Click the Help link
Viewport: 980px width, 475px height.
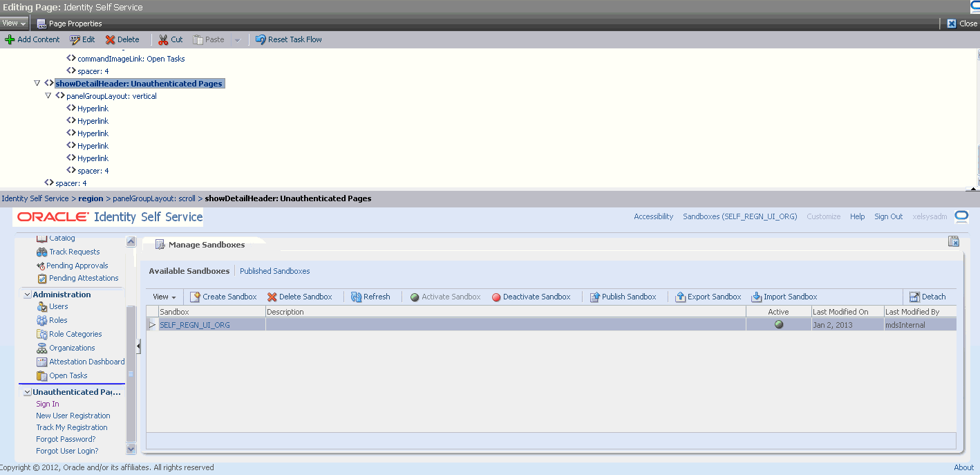coord(857,216)
